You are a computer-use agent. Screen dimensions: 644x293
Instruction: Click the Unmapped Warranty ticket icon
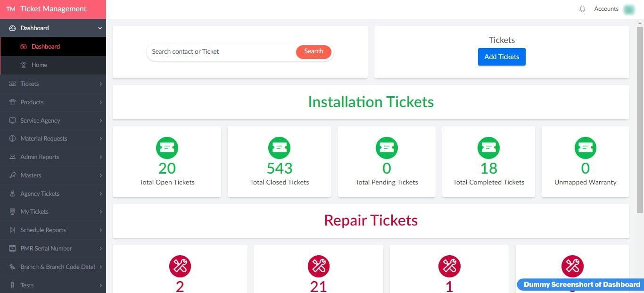click(585, 148)
